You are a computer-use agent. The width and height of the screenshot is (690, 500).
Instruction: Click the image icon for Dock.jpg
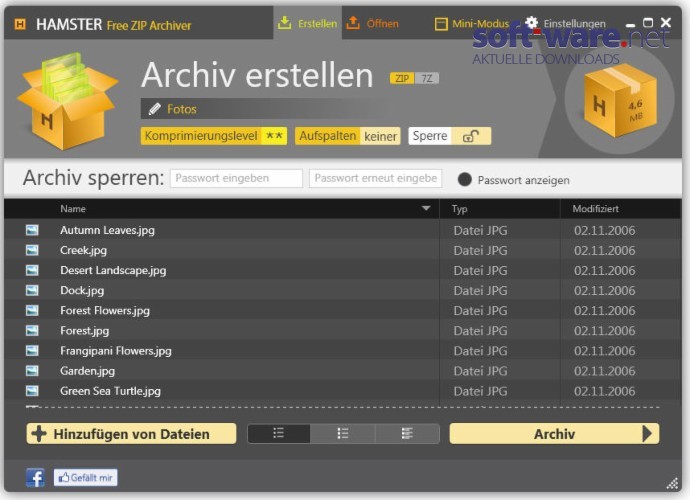coord(32,290)
